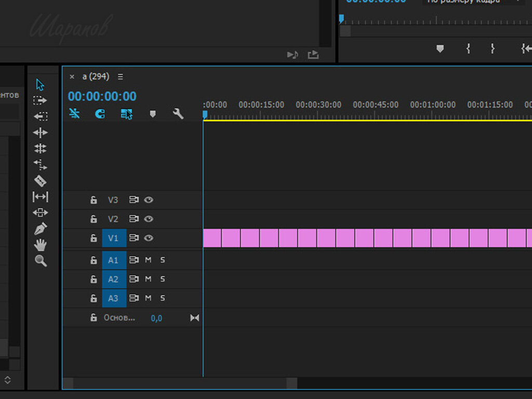Add marker in timeline header
The width and height of the screenshot is (532, 399).
coord(153,114)
